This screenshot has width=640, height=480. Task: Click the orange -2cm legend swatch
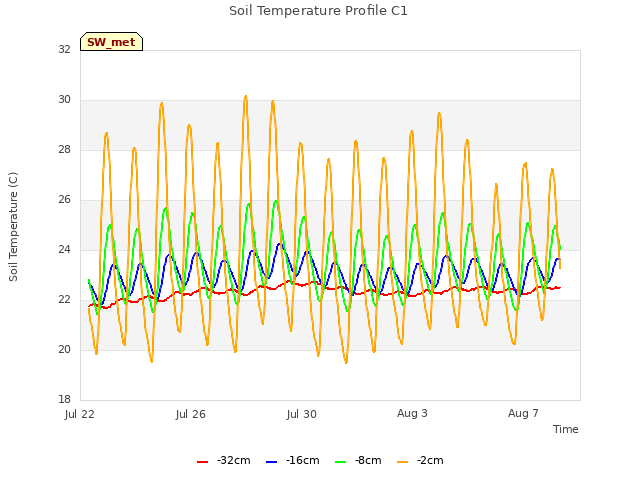(402, 462)
